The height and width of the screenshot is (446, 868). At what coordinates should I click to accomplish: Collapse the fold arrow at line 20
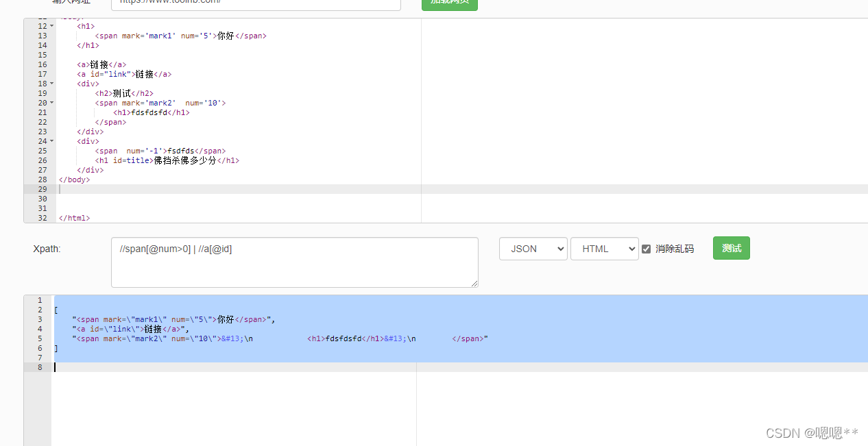click(51, 103)
